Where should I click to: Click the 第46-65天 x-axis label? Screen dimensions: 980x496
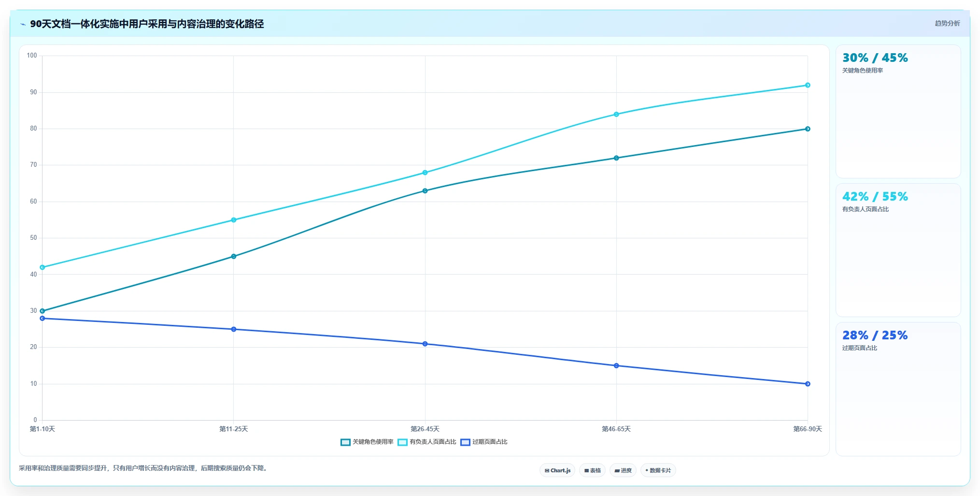(x=616, y=429)
